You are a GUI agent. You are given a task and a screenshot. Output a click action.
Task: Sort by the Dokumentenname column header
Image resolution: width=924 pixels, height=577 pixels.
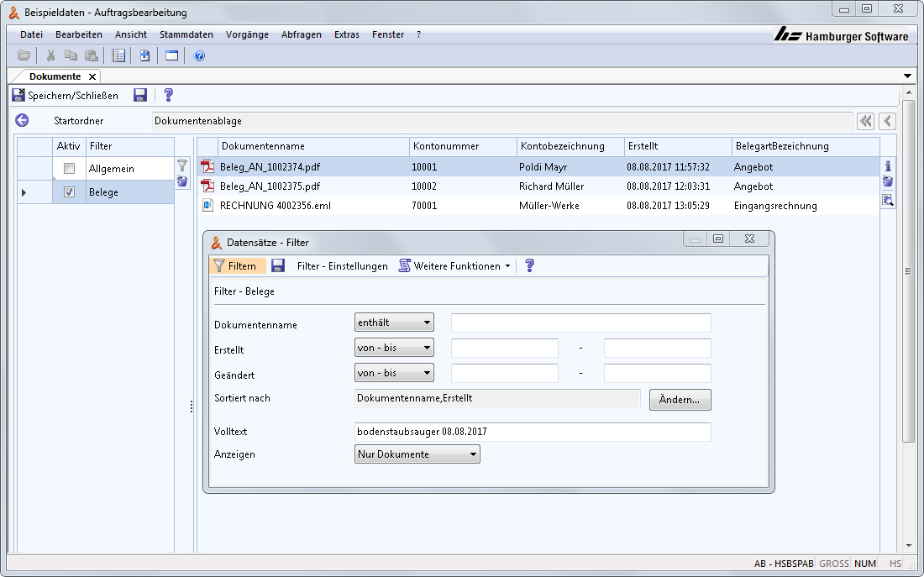313,146
